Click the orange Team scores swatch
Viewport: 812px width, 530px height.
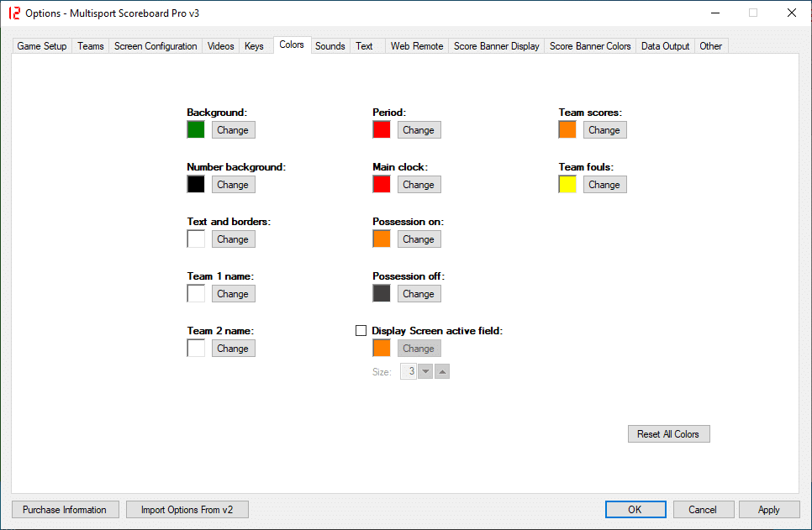tap(567, 130)
